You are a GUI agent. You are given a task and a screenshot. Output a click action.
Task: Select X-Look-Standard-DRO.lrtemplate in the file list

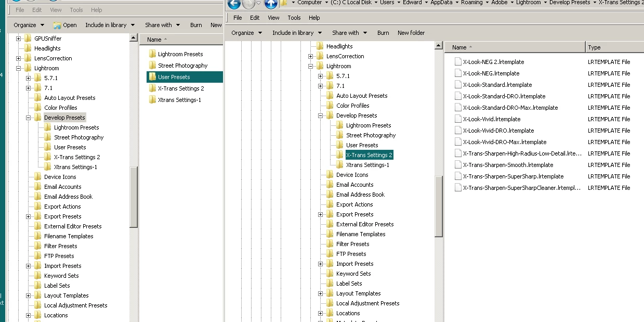coord(504,96)
